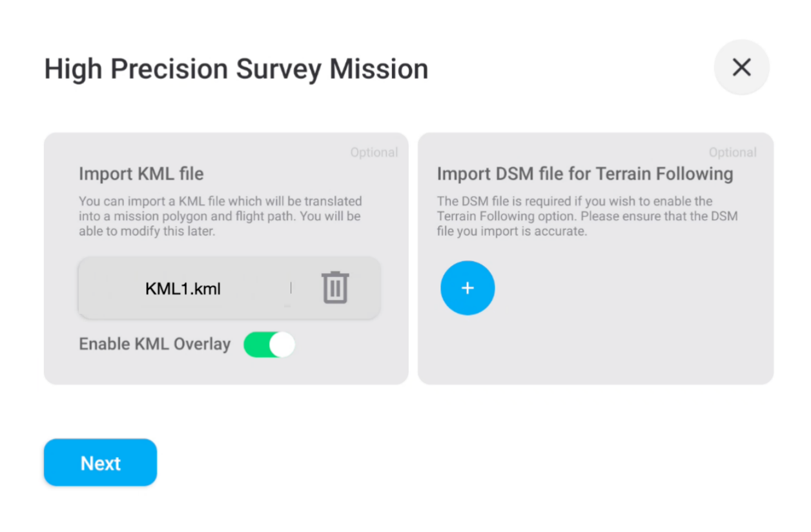Disable the Enable KML Overlay switch

(x=269, y=345)
